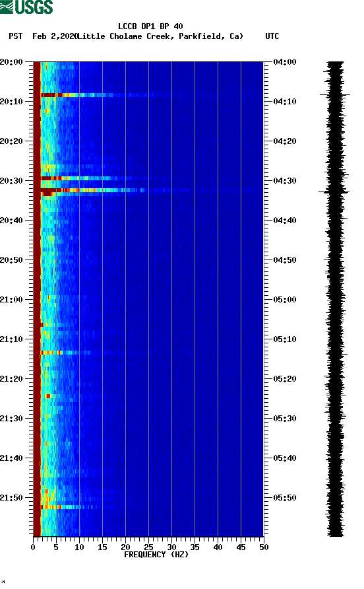The height and width of the screenshot is (589, 364).
Task: Click the 30 Hz frequency tick label
Action: pyautogui.click(x=172, y=547)
